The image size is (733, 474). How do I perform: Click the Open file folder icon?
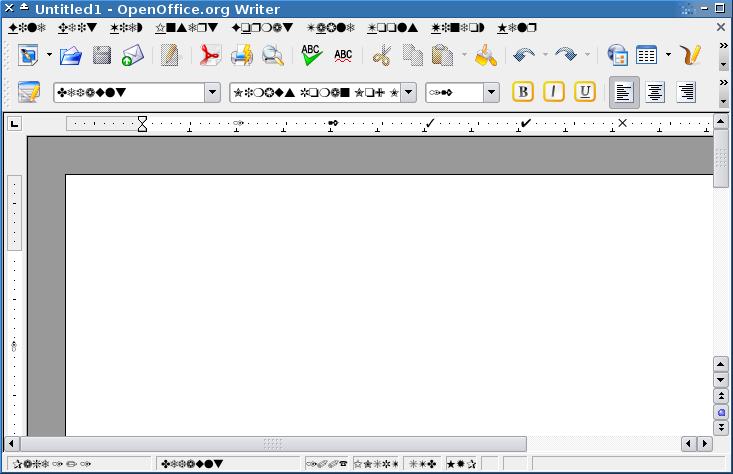pos(70,55)
